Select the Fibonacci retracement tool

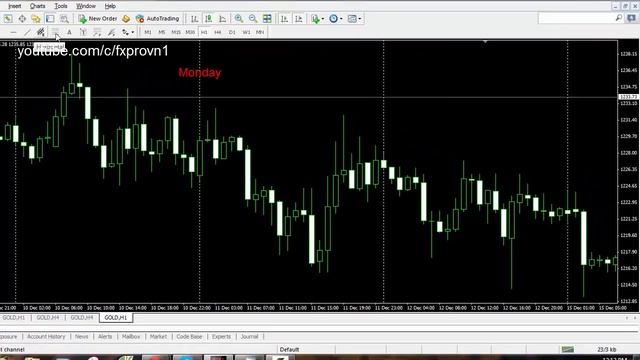[55, 32]
